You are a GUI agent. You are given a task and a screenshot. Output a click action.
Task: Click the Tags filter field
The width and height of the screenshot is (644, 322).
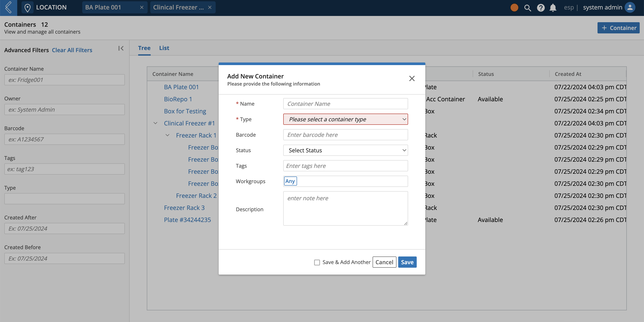click(x=65, y=169)
